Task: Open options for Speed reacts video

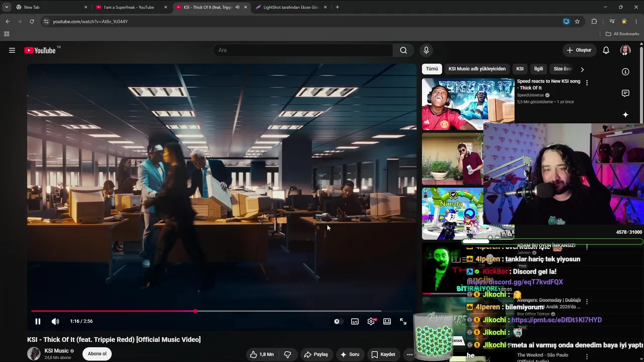Action: 587,82
